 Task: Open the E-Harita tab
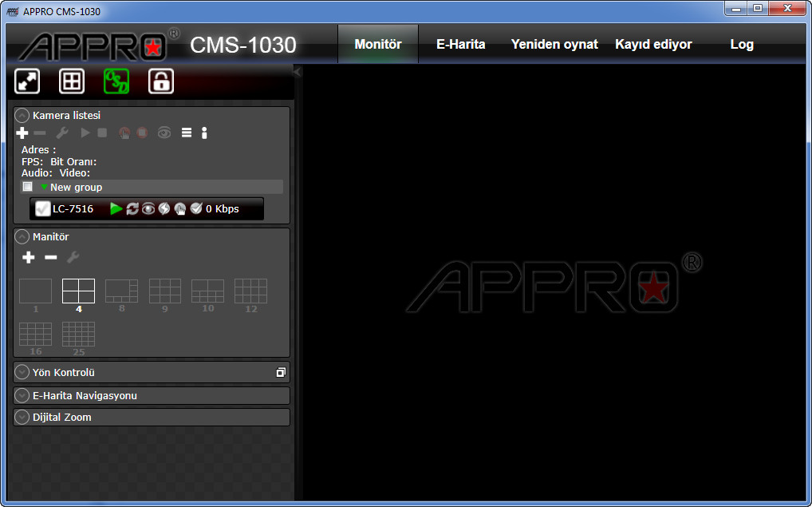point(461,44)
